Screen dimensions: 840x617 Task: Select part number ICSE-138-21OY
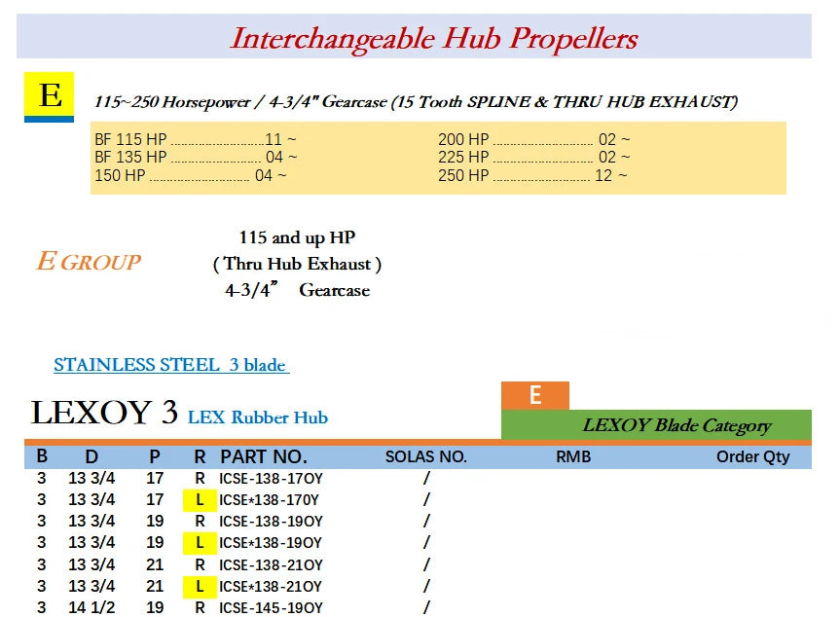pos(271,565)
